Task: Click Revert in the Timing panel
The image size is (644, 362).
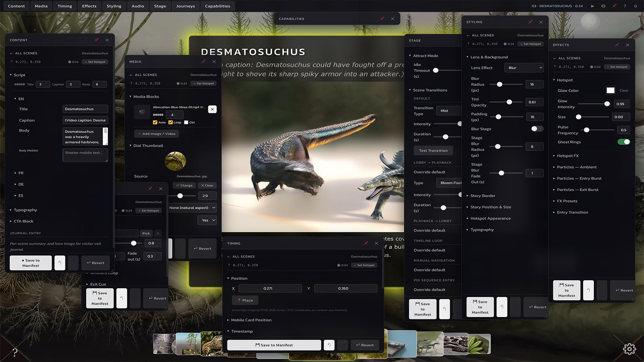Action: (x=365, y=345)
